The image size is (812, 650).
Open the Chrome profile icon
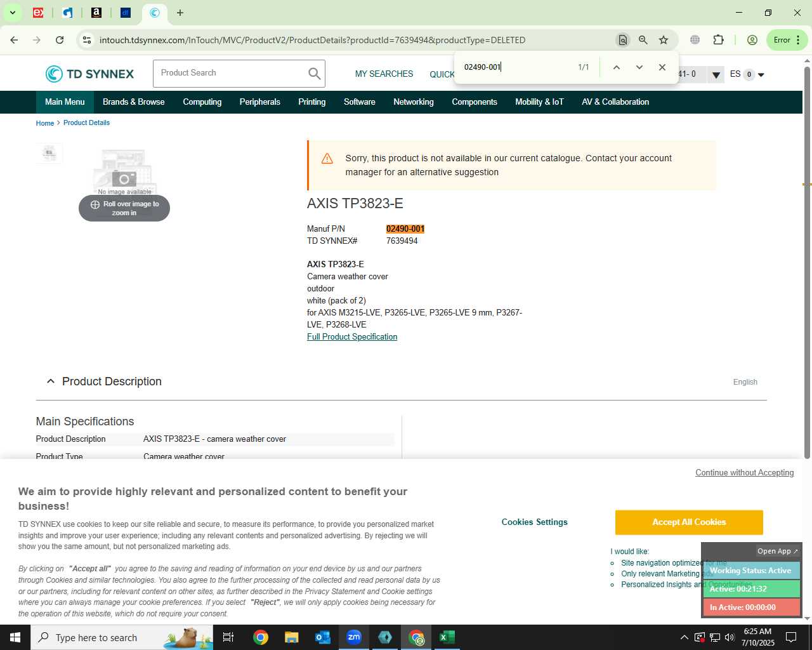click(752, 40)
